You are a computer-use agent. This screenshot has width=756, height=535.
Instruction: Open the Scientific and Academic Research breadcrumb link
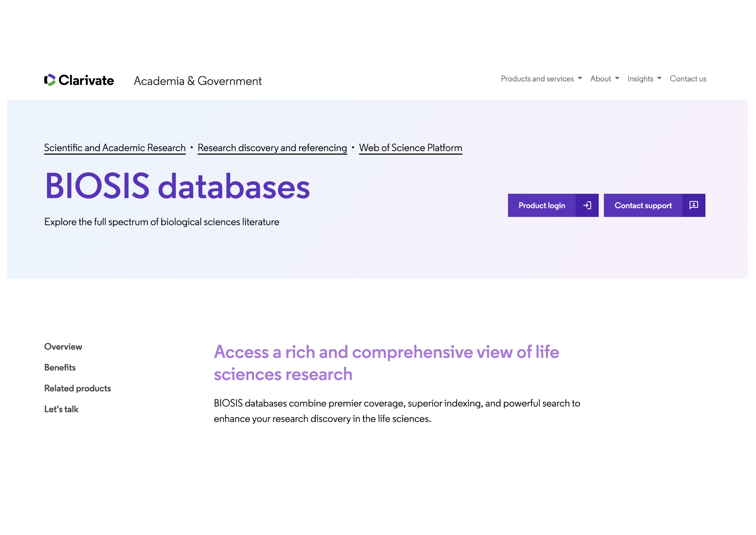tap(115, 148)
